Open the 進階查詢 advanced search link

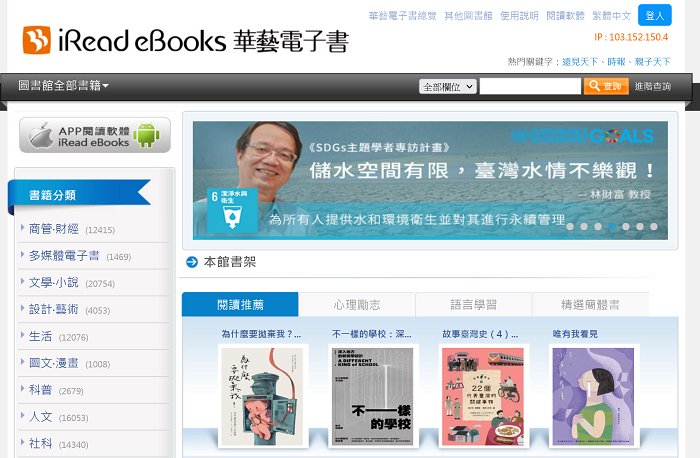click(x=653, y=87)
